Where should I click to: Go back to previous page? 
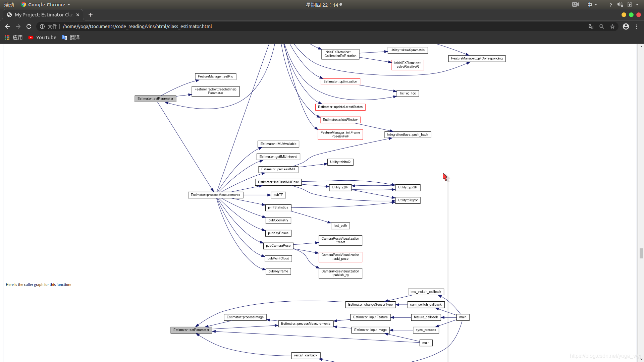coord(7,26)
